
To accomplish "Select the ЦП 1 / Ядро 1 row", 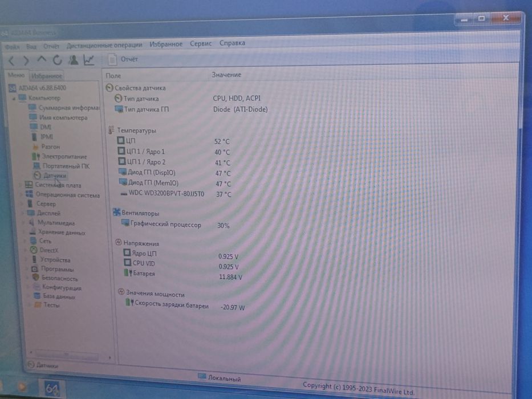I will click(x=141, y=151).
